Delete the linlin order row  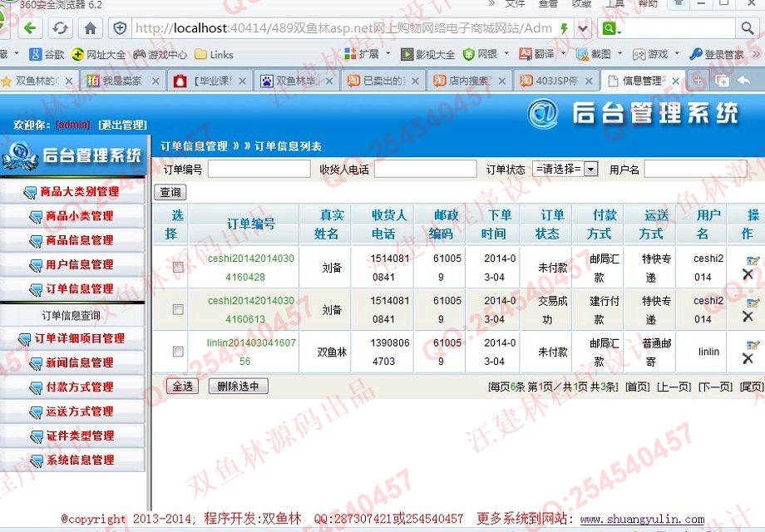point(748,359)
